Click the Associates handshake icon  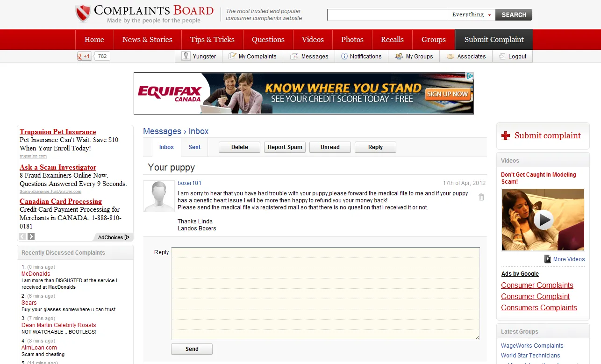tap(451, 57)
